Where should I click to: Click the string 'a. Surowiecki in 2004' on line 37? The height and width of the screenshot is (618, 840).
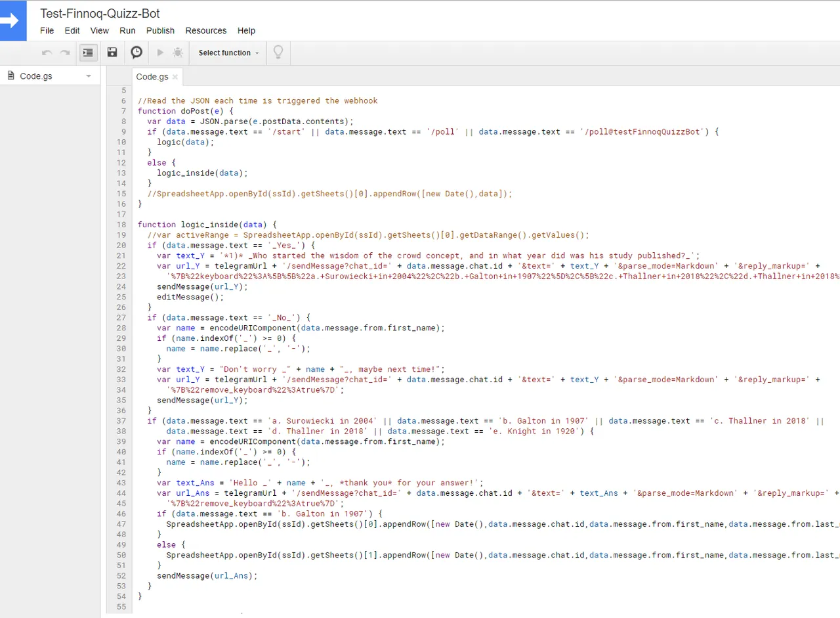pyautogui.click(x=321, y=421)
